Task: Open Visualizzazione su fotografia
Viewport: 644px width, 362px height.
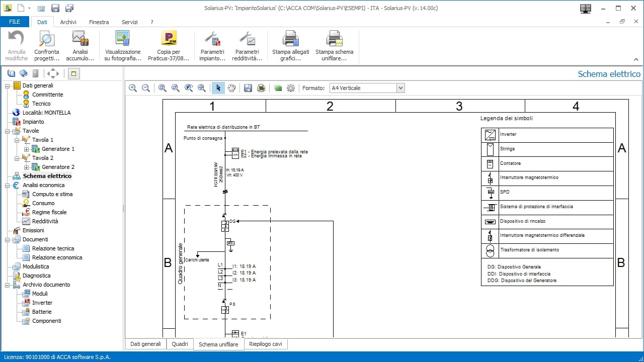Action: [123, 39]
